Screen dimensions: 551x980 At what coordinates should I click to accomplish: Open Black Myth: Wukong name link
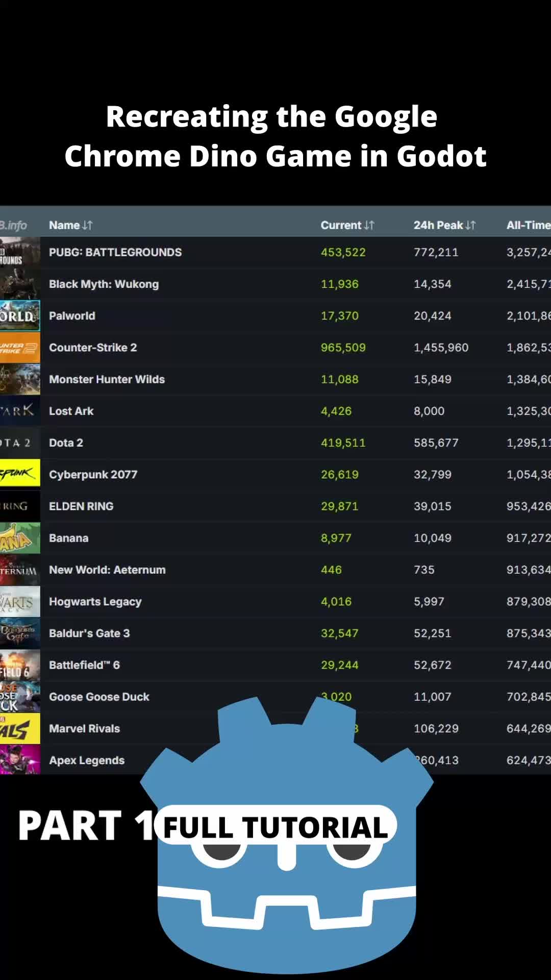(104, 284)
